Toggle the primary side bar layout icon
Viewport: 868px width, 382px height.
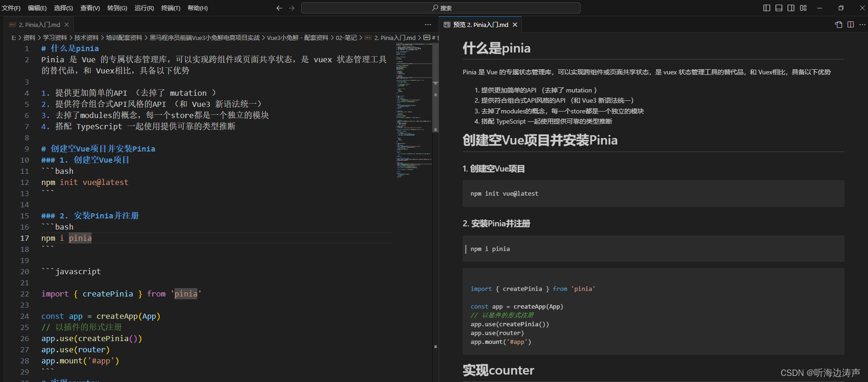pyautogui.click(x=767, y=8)
